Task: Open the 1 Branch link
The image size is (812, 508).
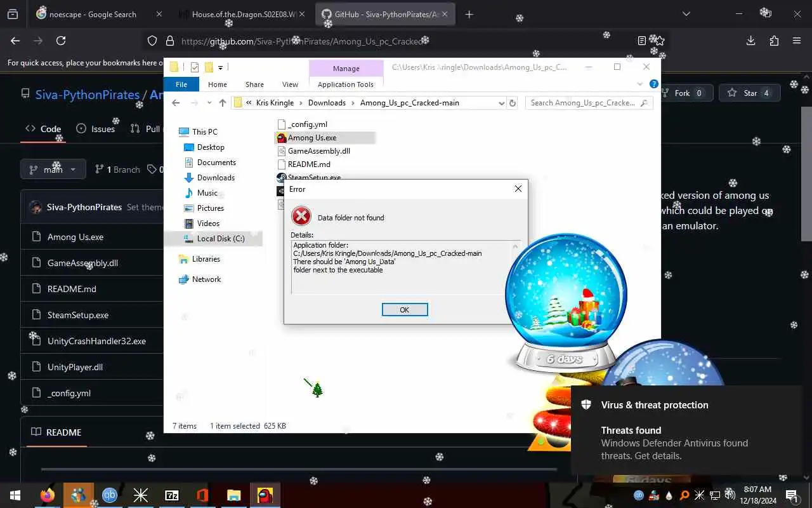Action: click(117, 170)
